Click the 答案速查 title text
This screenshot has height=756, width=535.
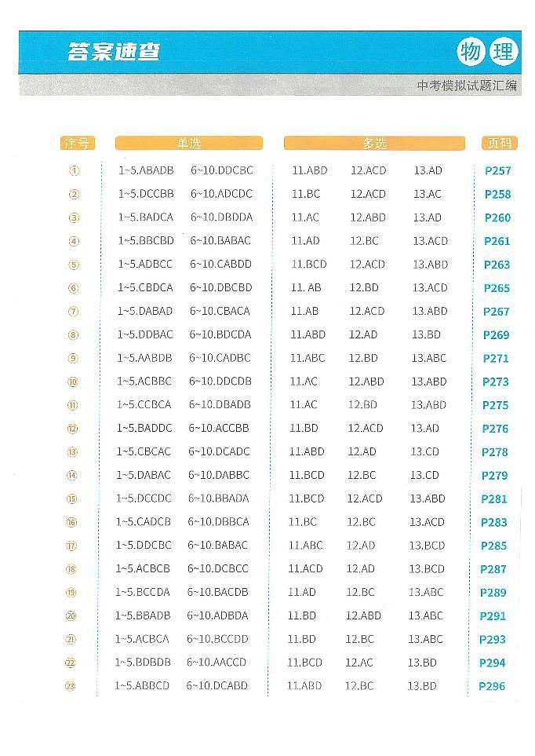coord(114,52)
